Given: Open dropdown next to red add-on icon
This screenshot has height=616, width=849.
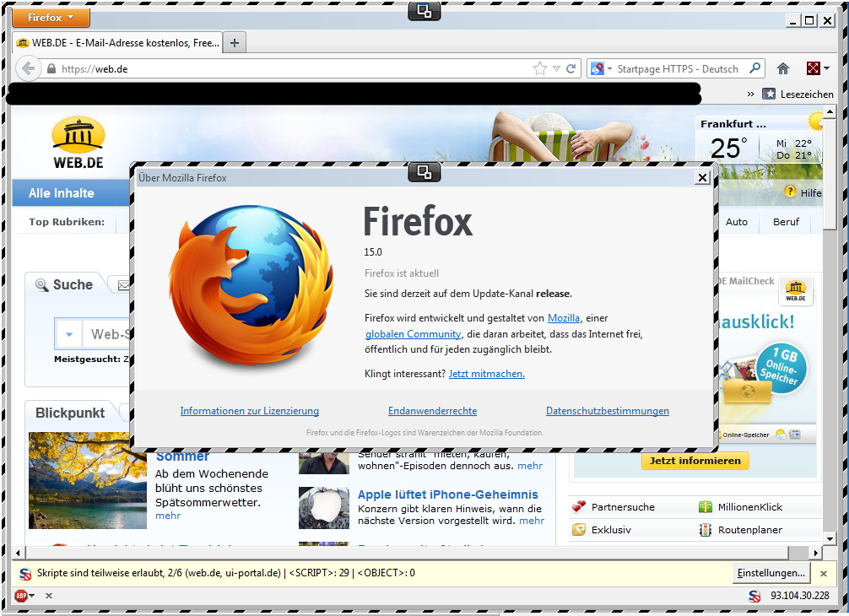Looking at the screenshot, I should click(826, 68).
